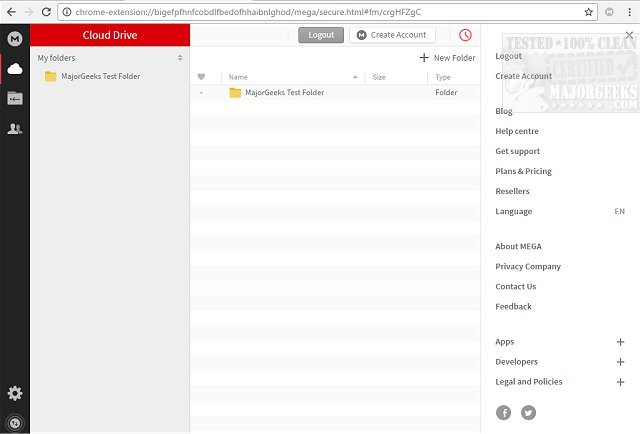Reload the page in the browser
This screenshot has width=640, height=434.
pos(46,11)
